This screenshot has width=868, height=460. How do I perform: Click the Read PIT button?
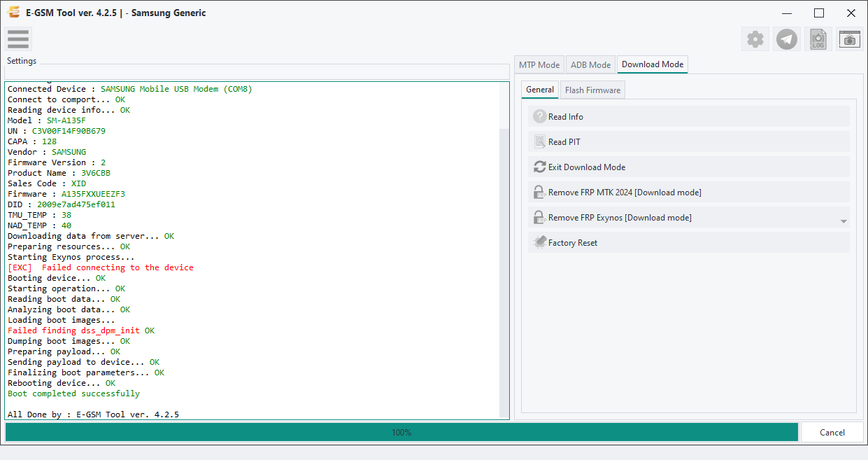(x=689, y=142)
